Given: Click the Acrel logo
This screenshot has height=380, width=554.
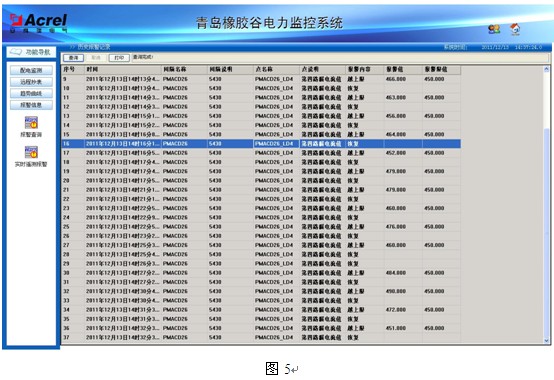Looking at the screenshot, I should tap(38, 23).
